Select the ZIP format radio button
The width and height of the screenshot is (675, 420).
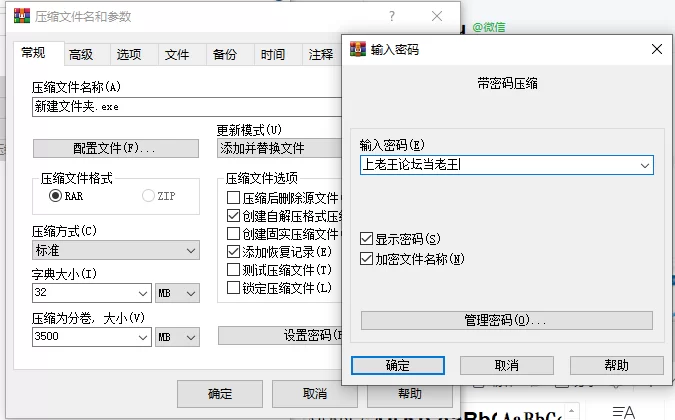[148, 196]
